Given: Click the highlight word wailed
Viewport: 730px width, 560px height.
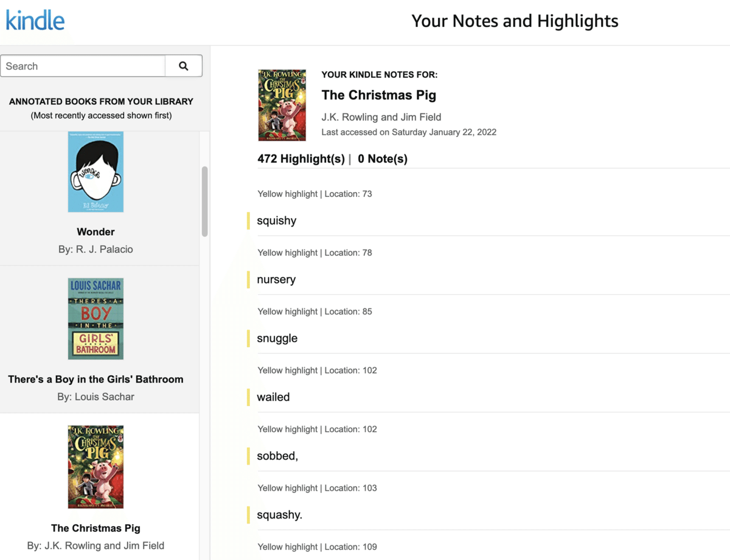Looking at the screenshot, I should (x=273, y=397).
